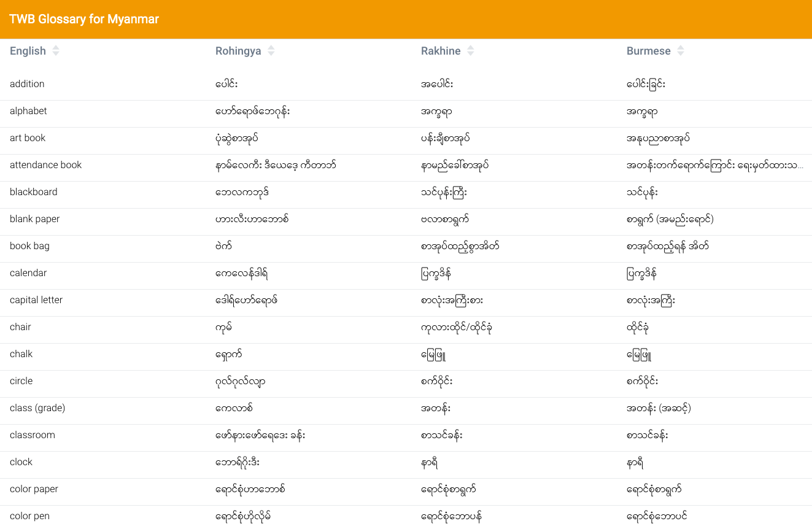Click the 'classroom' English term

(x=33, y=435)
